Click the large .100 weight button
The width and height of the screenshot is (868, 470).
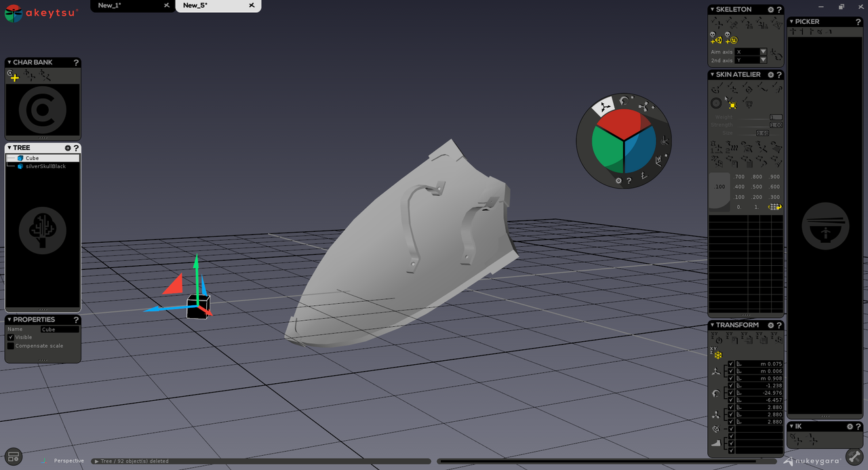pyautogui.click(x=719, y=191)
